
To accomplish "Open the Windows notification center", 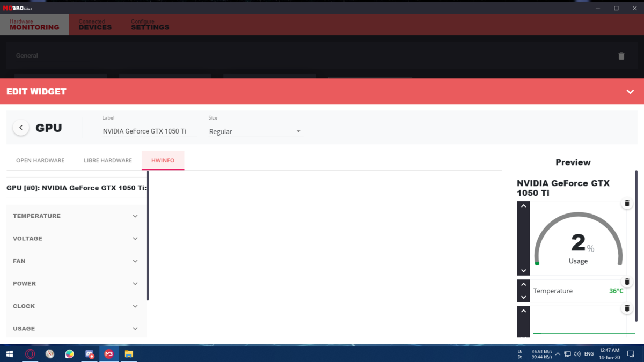I will 631,354.
